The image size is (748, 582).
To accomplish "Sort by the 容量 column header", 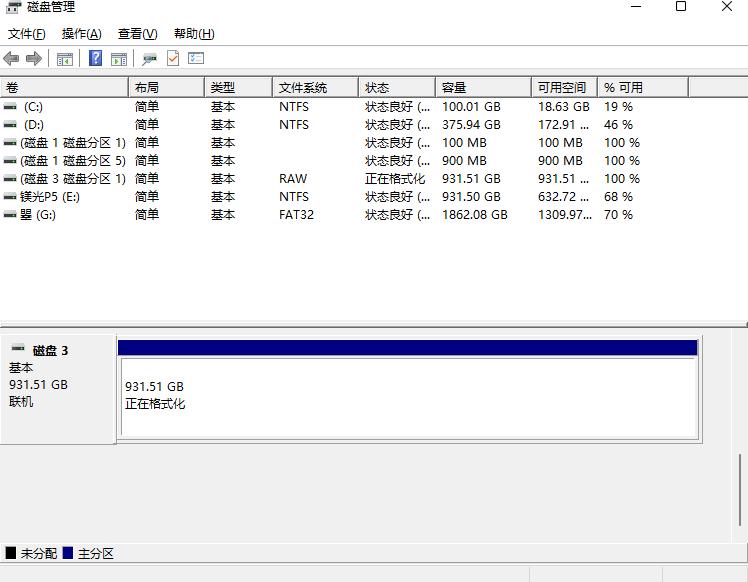I will point(483,88).
